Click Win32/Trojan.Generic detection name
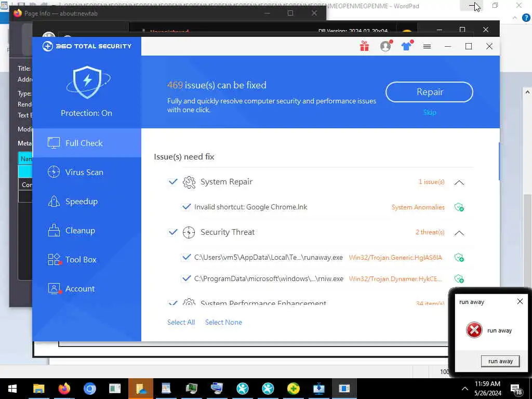532x399 pixels. pyautogui.click(x=395, y=258)
